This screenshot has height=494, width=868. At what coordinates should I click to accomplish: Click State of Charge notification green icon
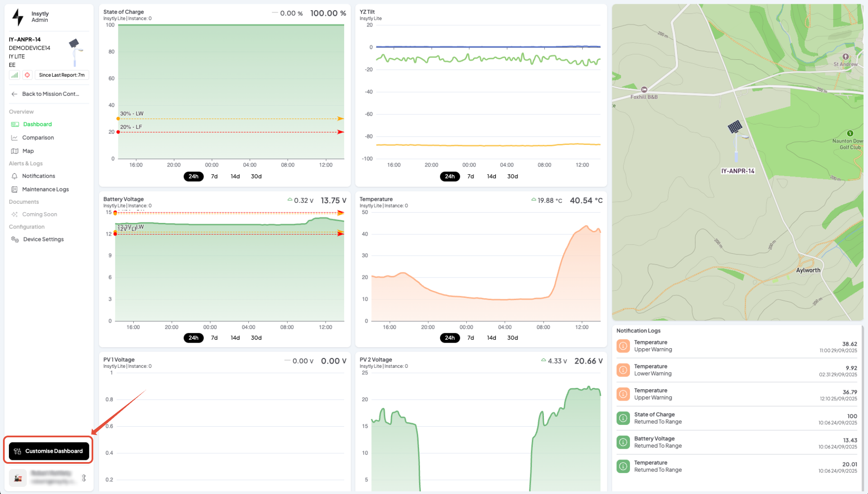[623, 418]
